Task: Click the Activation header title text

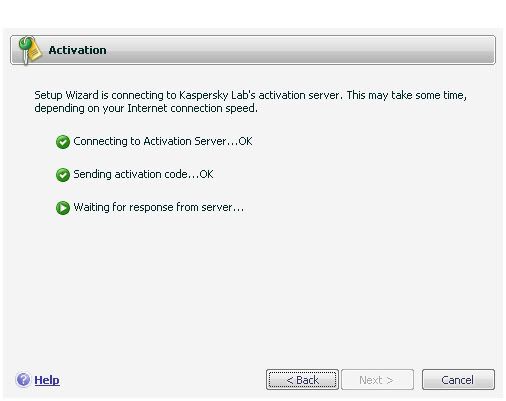Action: point(78,50)
